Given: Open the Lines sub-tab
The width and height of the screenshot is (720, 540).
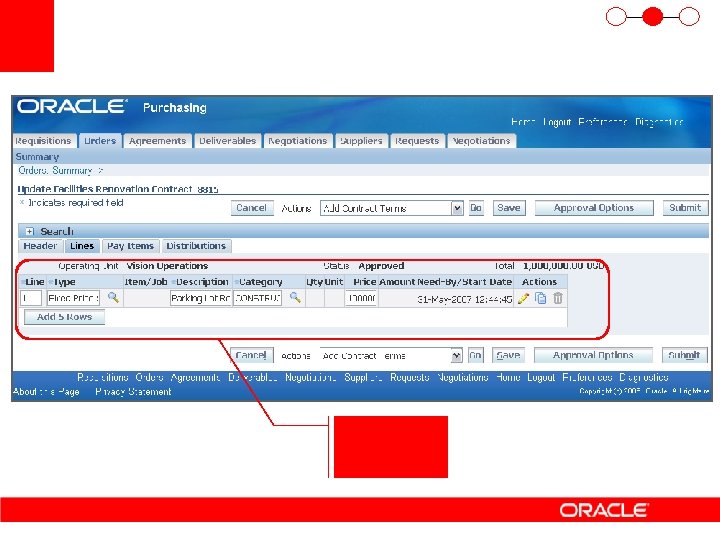Looking at the screenshot, I should pyautogui.click(x=82, y=246).
